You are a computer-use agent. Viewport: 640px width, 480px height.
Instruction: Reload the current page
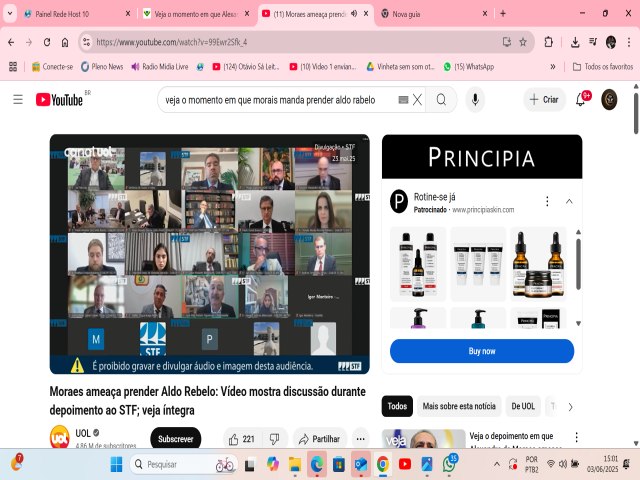click(47, 42)
